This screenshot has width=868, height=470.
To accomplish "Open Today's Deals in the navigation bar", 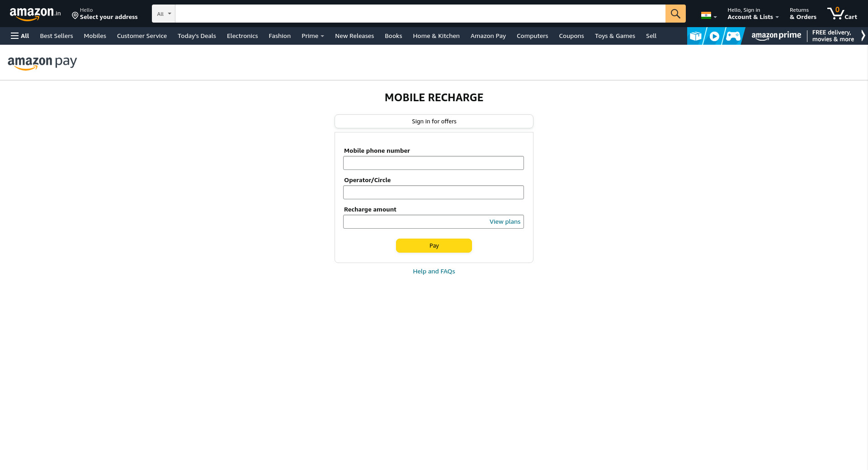I will pyautogui.click(x=197, y=36).
